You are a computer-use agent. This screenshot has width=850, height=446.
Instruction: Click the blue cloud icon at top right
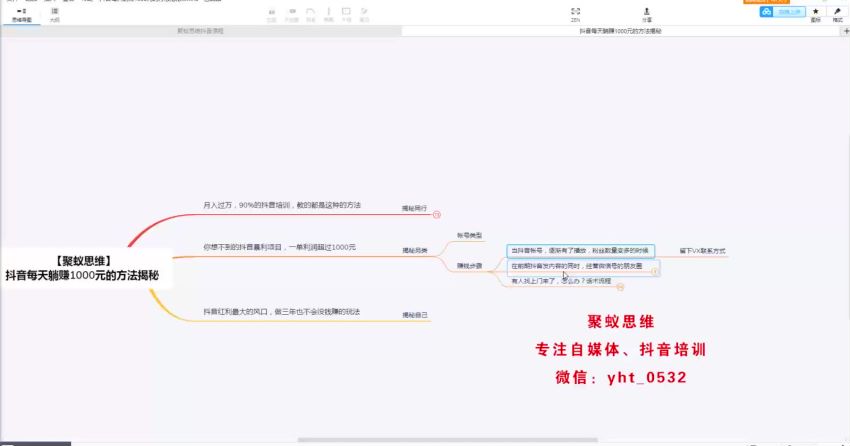766,11
